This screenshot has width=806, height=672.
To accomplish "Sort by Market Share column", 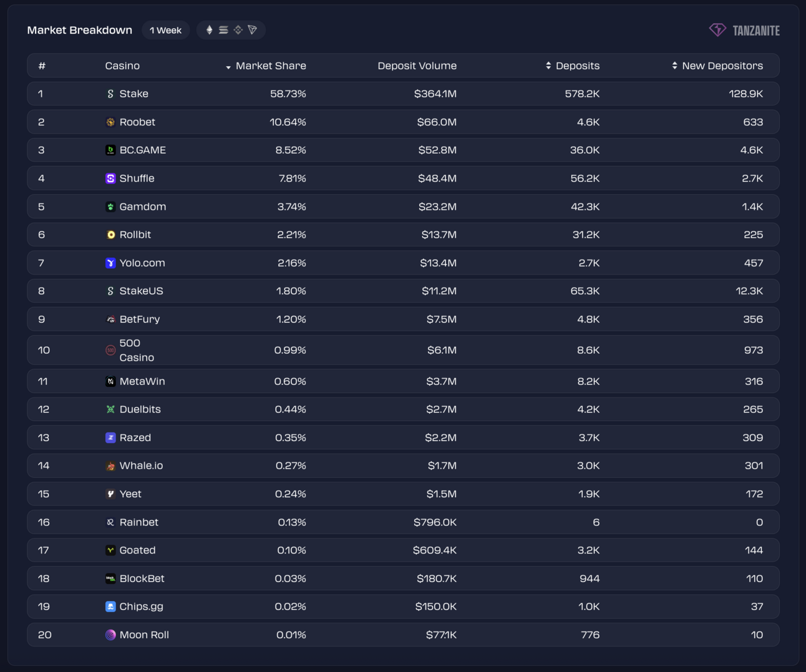I will click(x=266, y=66).
